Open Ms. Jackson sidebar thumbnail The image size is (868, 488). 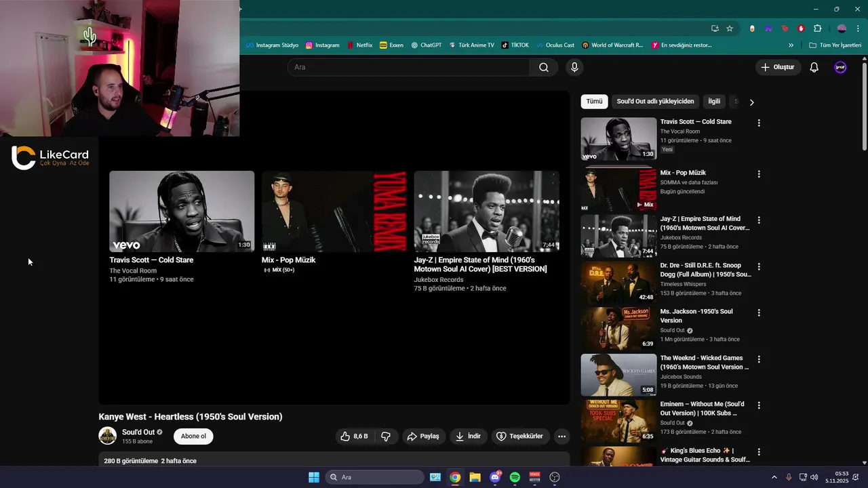coord(618,329)
